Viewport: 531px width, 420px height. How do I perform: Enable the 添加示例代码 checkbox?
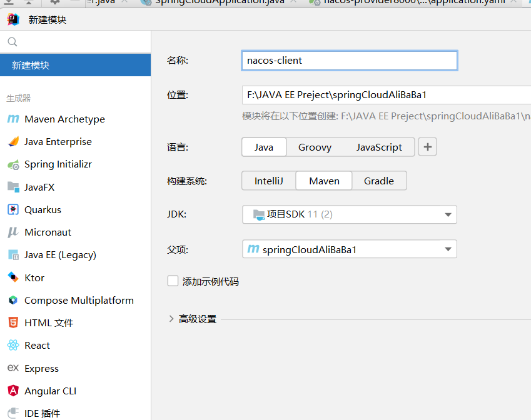(x=173, y=281)
